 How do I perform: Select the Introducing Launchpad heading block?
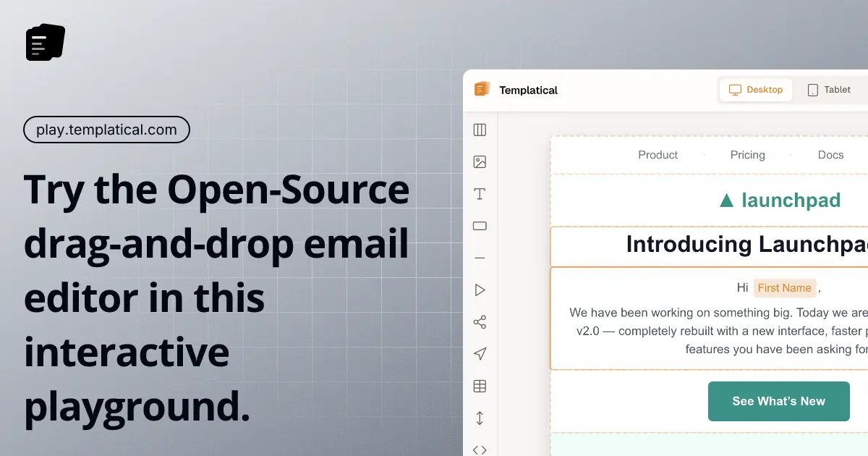(709, 247)
